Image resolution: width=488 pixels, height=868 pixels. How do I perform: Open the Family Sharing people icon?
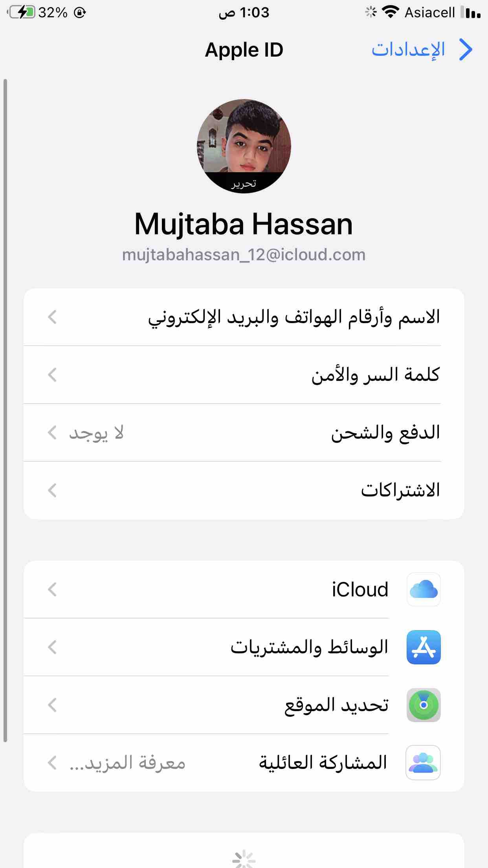click(x=424, y=763)
